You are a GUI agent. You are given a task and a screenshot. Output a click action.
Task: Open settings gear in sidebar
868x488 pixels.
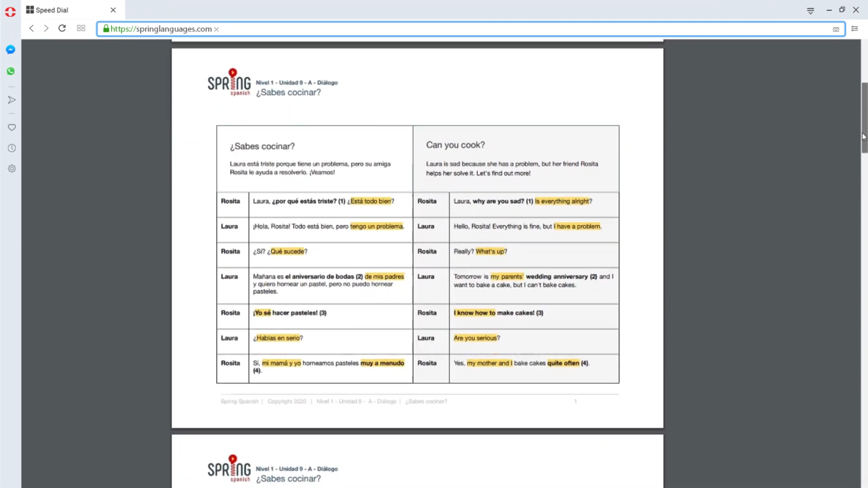11,169
